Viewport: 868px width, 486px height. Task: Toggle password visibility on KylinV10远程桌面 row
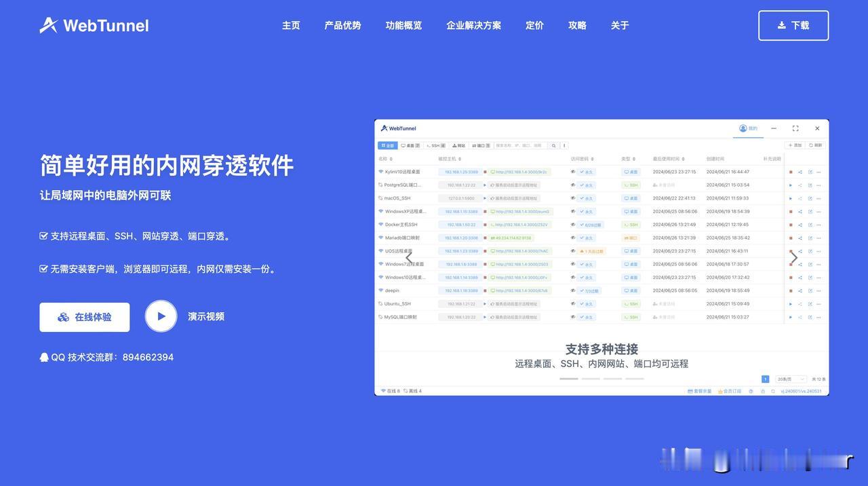click(x=574, y=172)
